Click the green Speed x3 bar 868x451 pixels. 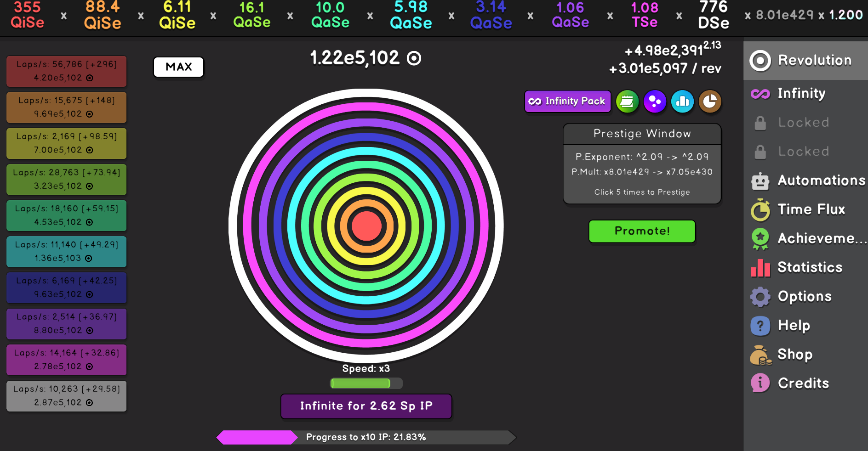click(366, 383)
